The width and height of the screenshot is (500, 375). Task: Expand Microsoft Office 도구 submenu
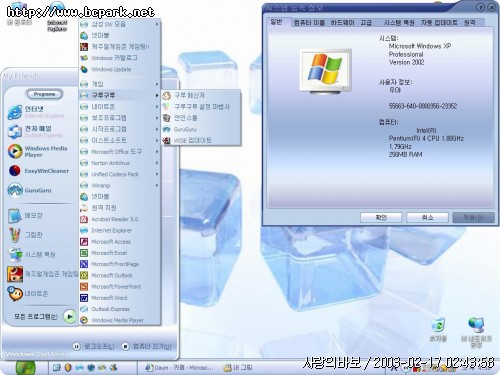[x=119, y=152]
